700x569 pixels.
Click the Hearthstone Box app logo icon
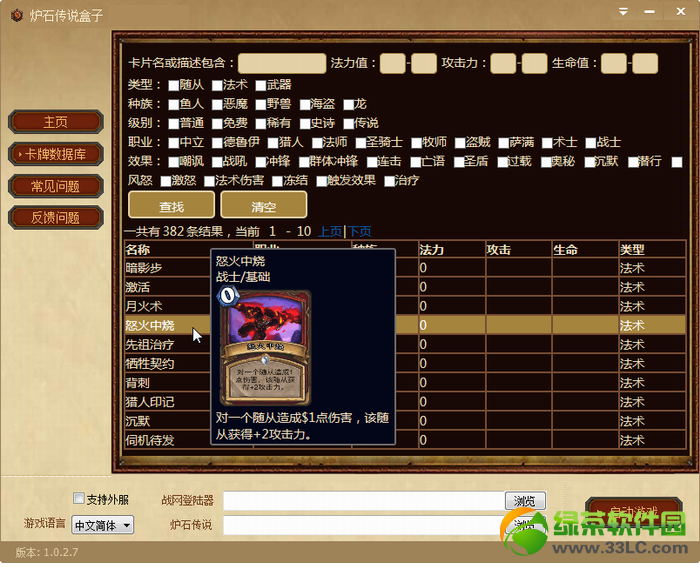point(17,16)
